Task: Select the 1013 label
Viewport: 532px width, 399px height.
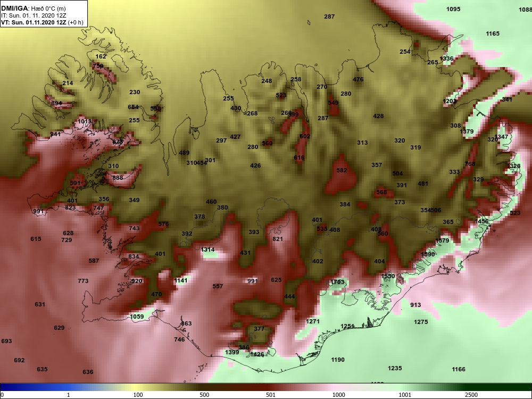Action: coord(85,121)
